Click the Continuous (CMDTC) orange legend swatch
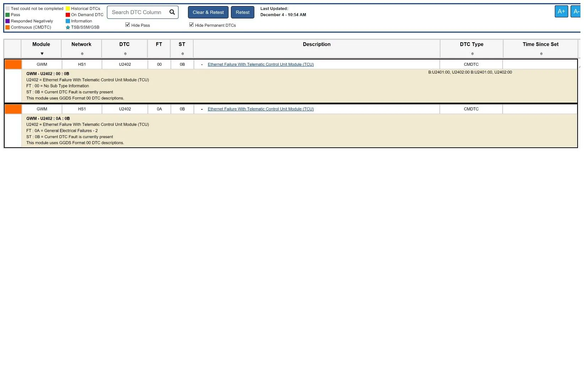This screenshot has width=584, height=392. 7,27
